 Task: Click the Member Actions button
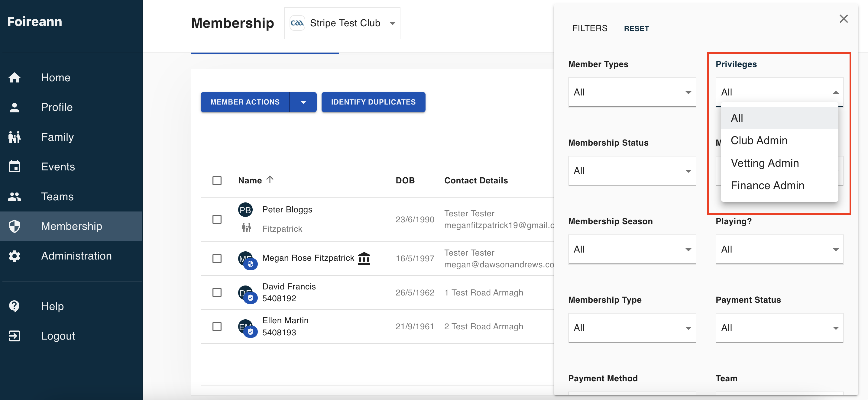coord(245,102)
